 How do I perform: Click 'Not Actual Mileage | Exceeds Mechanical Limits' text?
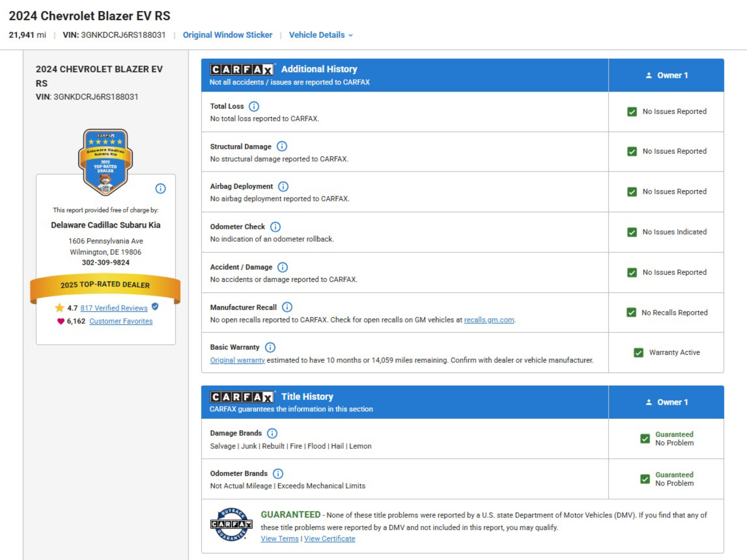[x=288, y=486]
